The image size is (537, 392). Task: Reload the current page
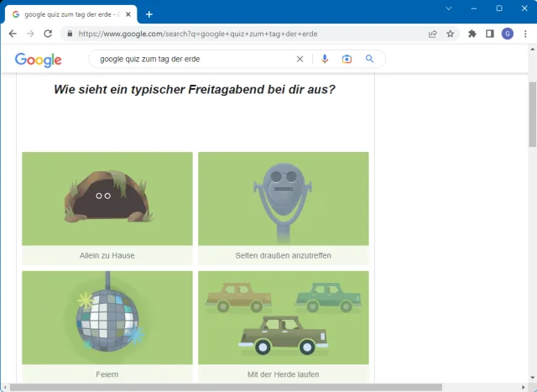pyautogui.click(x=48, y=34)
